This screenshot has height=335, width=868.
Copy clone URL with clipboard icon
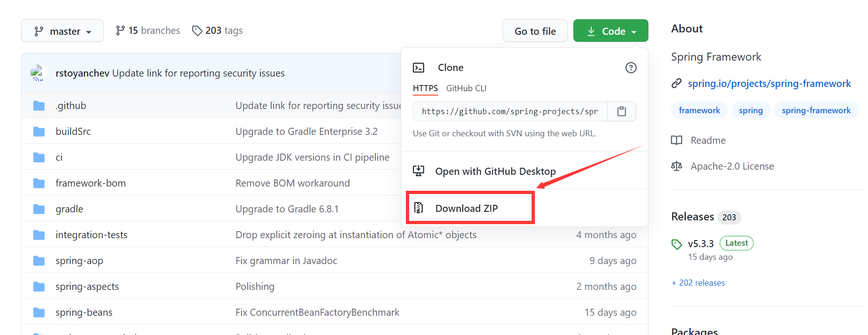(622, 111)
